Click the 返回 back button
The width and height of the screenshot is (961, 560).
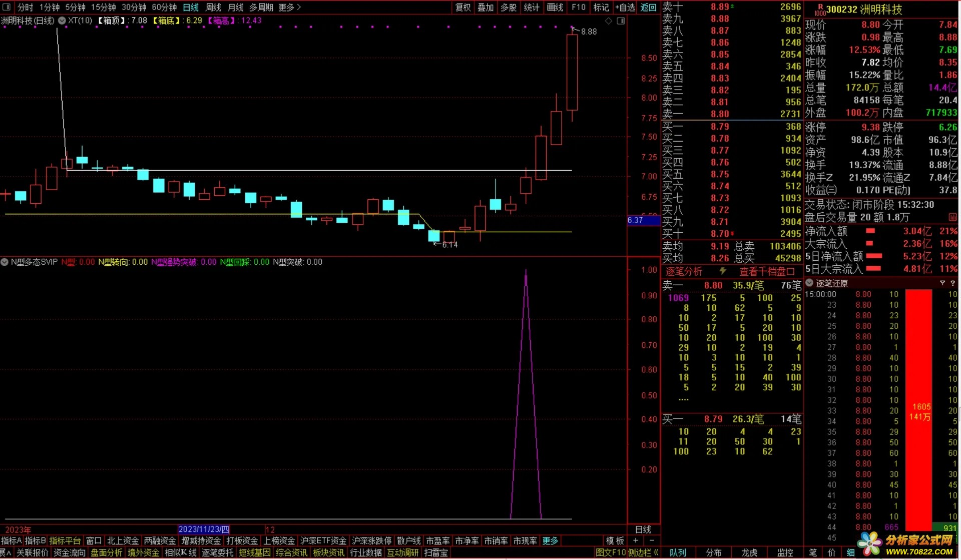[x=648, y=7]
